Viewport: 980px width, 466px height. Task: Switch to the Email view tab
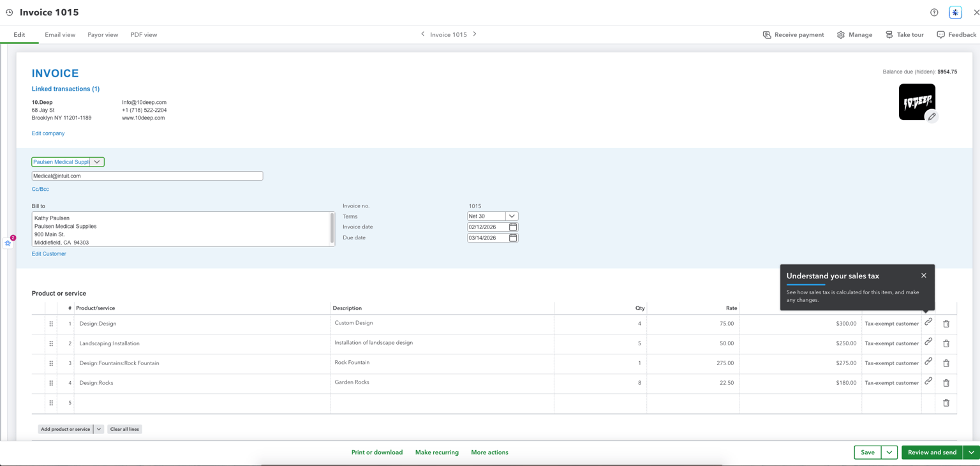click(60, 34)
